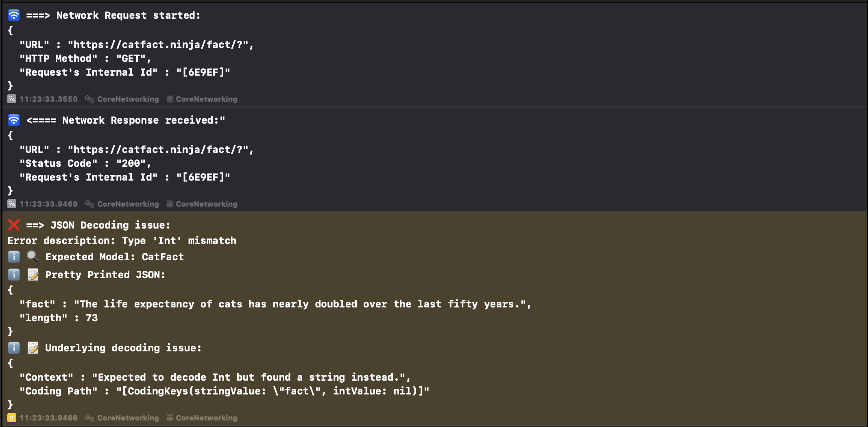Click the info icon beside Expected Model: CatFact

coord(14,257)
